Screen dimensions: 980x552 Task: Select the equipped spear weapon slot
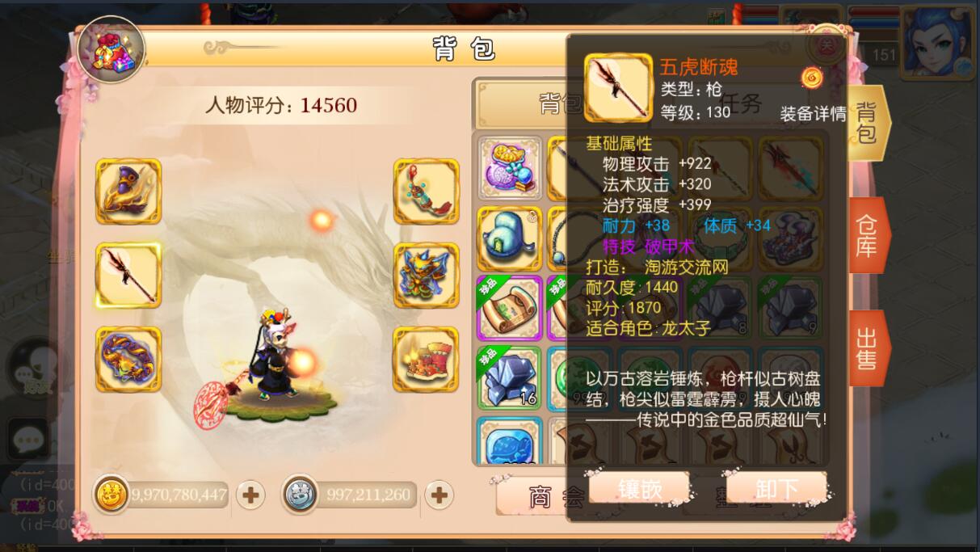[x=128, y=275]
